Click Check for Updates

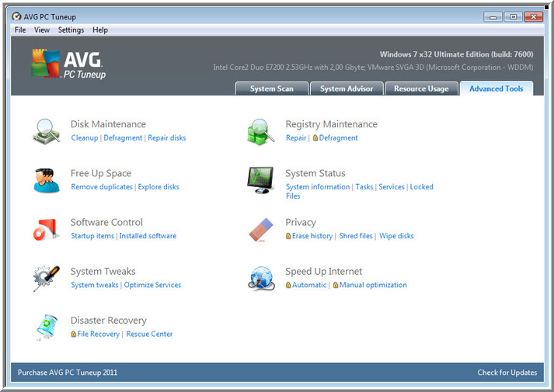pos(507,373)
